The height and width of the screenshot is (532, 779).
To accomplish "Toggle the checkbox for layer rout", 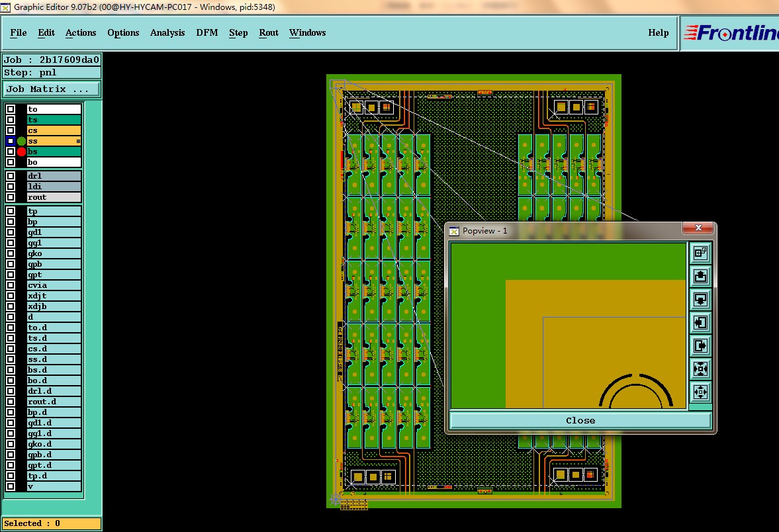I will click(11, 197).
